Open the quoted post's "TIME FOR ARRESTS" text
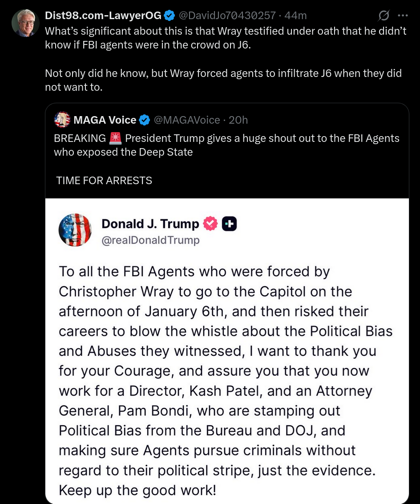 pyautogui.click(x=104, y=181)
